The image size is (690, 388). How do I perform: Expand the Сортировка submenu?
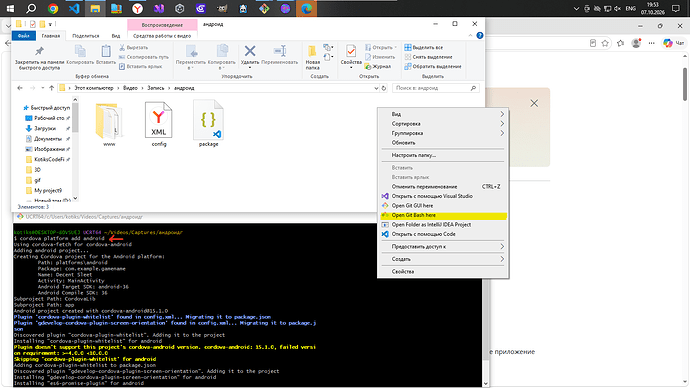[x=502, y=124]
